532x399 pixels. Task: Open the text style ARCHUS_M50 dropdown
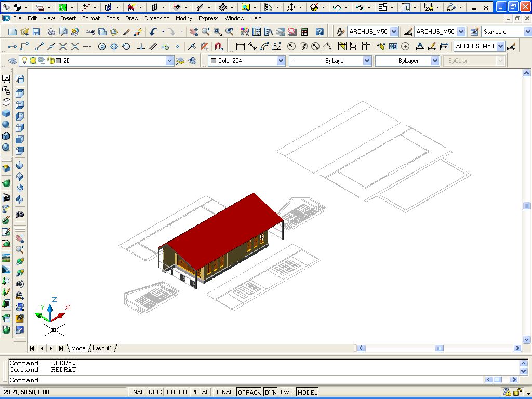point(394,32)
